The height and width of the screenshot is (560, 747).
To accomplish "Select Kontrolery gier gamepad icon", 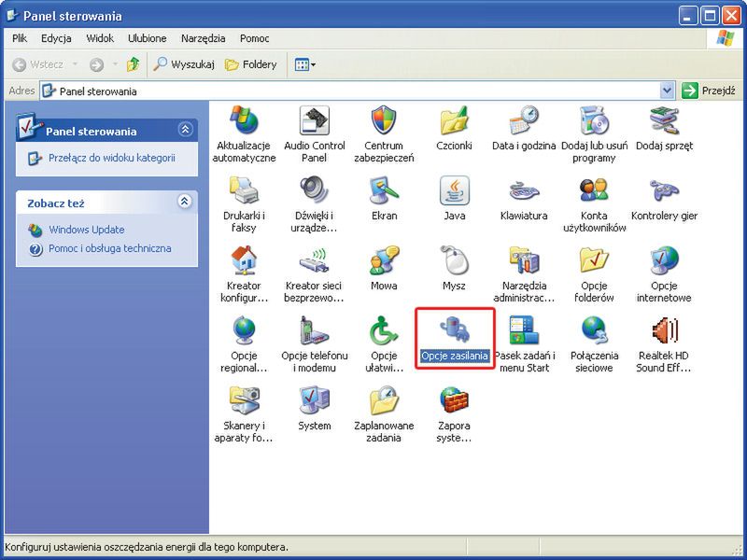I will 664,190.
